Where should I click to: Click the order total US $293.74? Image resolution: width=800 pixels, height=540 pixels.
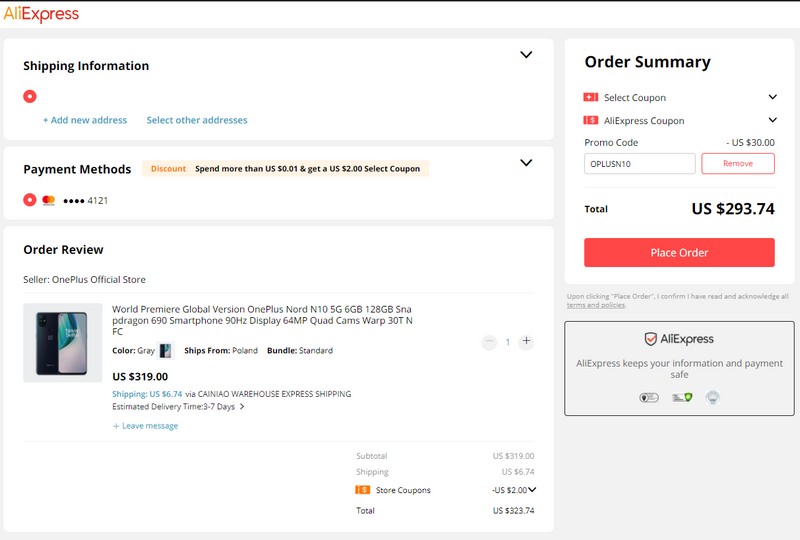(733, 209)
